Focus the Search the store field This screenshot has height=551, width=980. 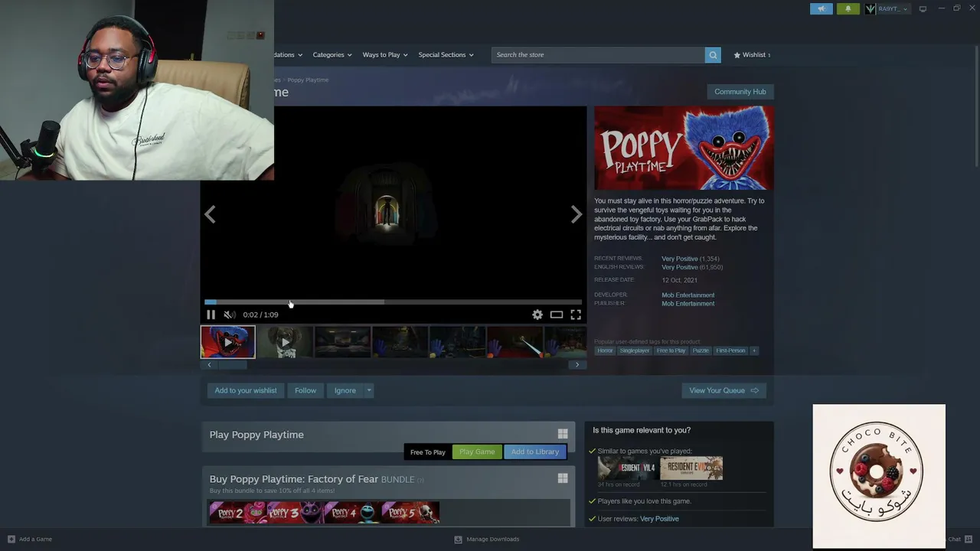tap(598, 55)
